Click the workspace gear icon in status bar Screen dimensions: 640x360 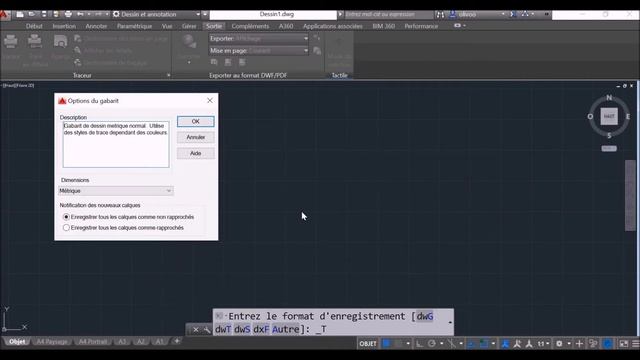click(559, 344)
